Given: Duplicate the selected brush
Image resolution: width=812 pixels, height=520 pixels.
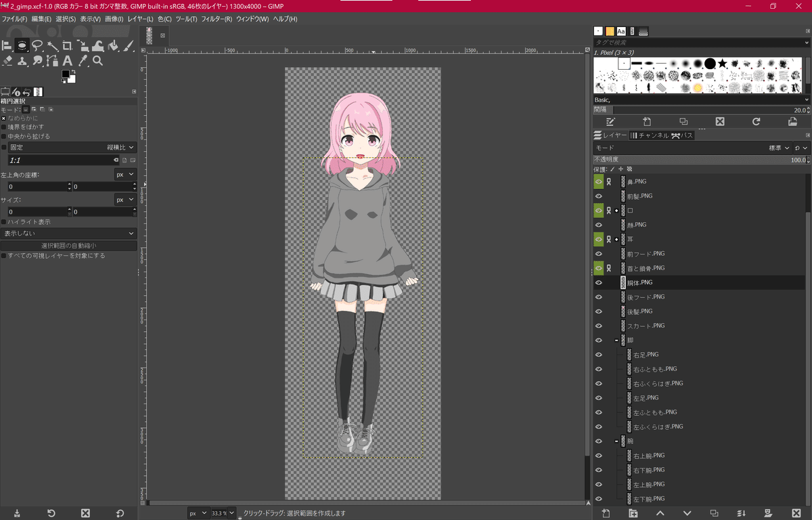Looking at the screenshot, I should click(x=683, y=122).
